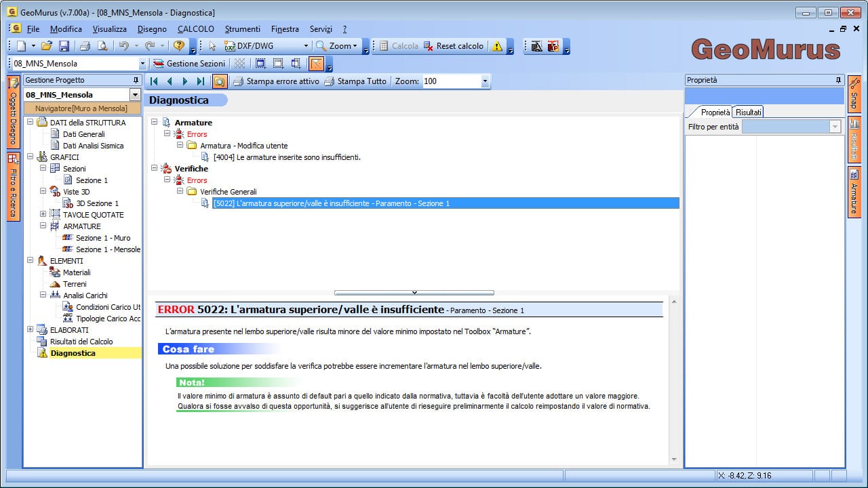This screenshot has height=488, width=868.
Task: Collapse the Verifiche diagnostics group
Action: click(x=154, y=169)
